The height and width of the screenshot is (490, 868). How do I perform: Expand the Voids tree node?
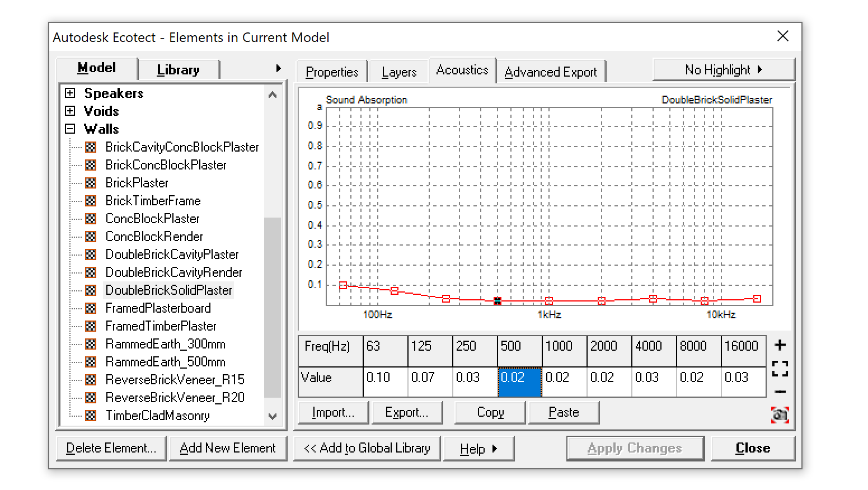coord(70,111)
